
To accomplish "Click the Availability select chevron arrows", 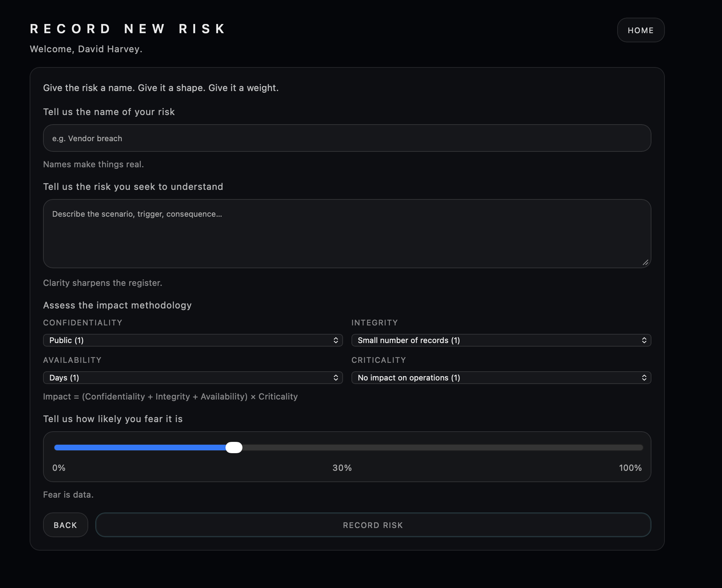I will pos(336,378).
